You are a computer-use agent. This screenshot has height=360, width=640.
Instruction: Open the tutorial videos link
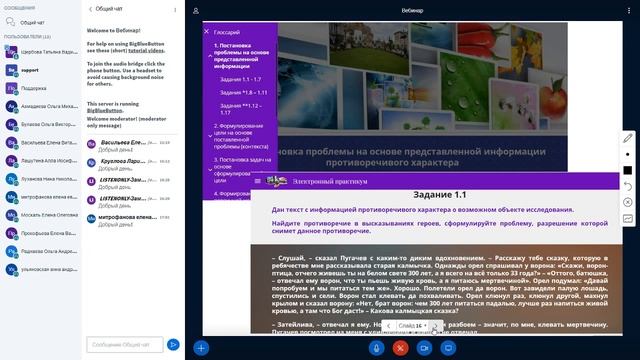(146, 51)
